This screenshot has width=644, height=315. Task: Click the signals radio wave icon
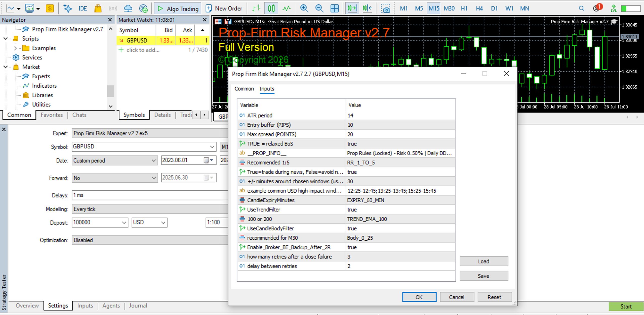(113, 9)
